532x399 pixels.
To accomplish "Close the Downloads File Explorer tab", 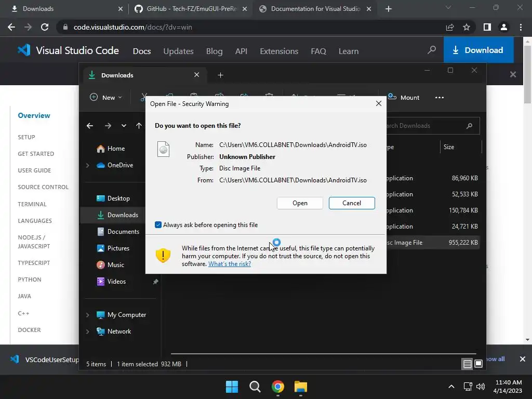I will pyautogui.click(x=196, y=75).
